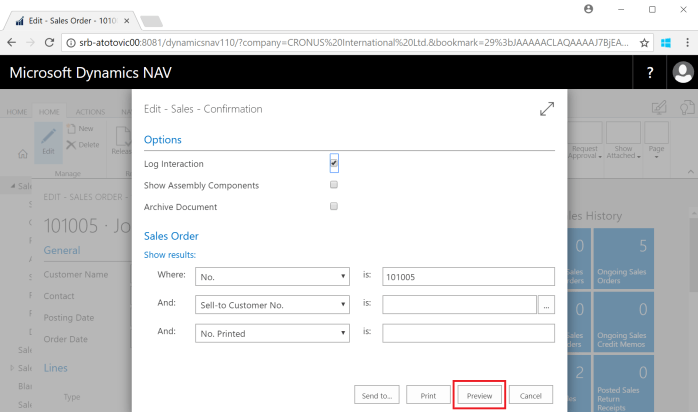Open the Dynamics NAV help question mark

650,73
